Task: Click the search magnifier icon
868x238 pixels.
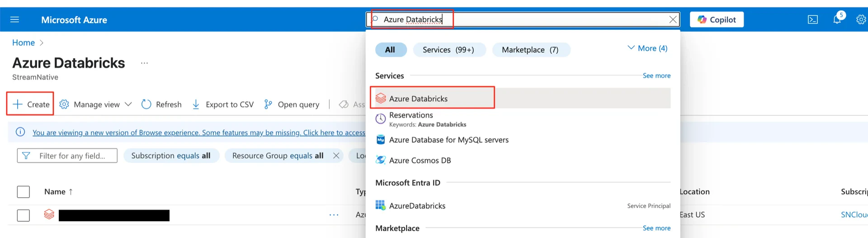Action: point(375,19)
